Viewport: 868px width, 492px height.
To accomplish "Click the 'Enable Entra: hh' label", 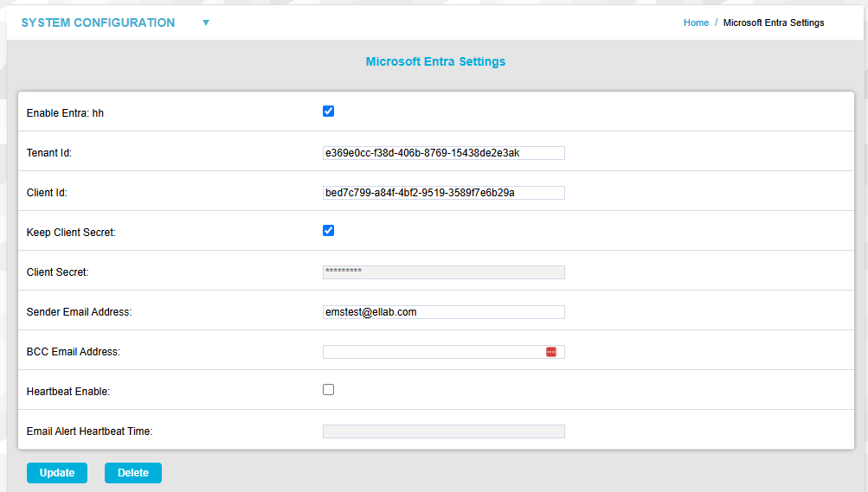I will [65, 113].
